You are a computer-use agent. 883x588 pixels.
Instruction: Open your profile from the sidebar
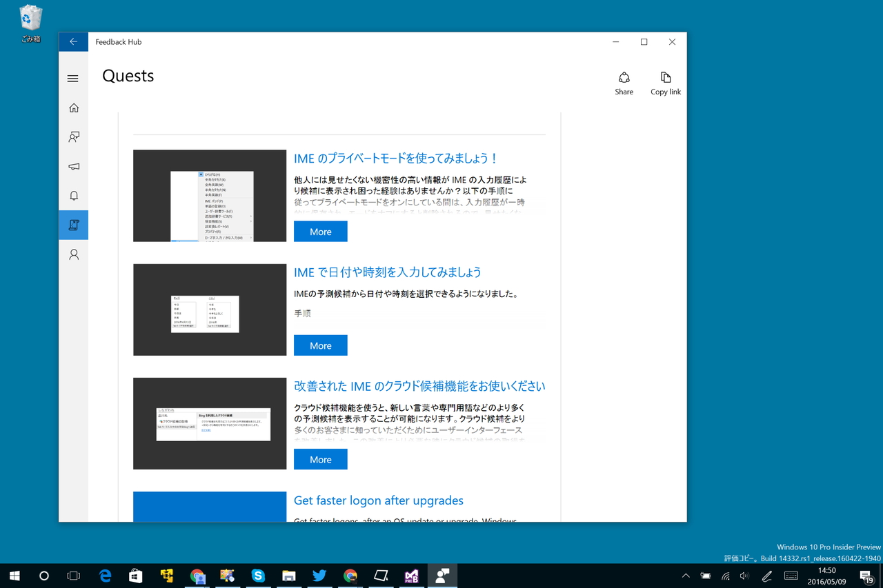click(x=73, y=254)
